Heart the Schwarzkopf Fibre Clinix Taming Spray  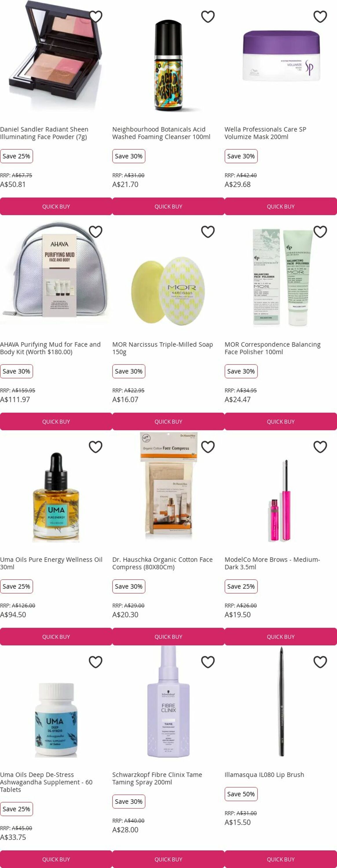click(x=208, y=662)
